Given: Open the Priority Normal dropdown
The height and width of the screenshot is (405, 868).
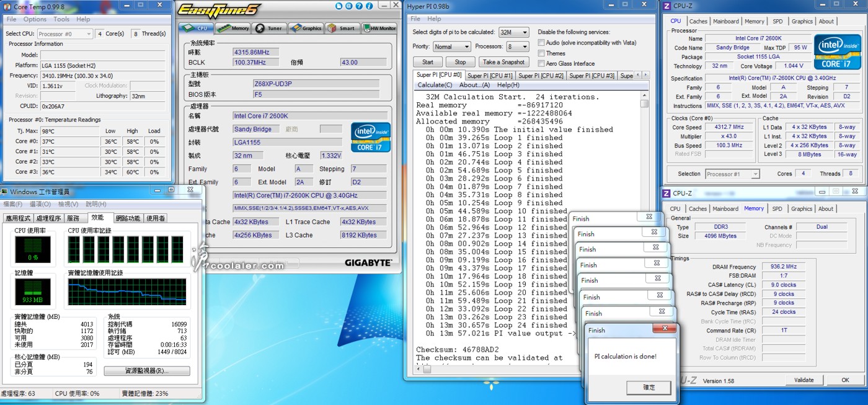Looking at the screenshot, I should 451,47.
